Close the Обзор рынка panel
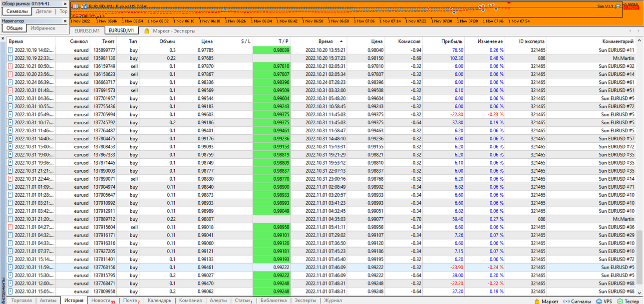 point(65,3)
